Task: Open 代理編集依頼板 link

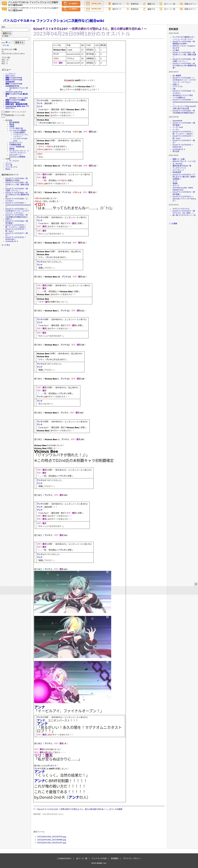Action: pyautogui.click(x=15, y=144)
